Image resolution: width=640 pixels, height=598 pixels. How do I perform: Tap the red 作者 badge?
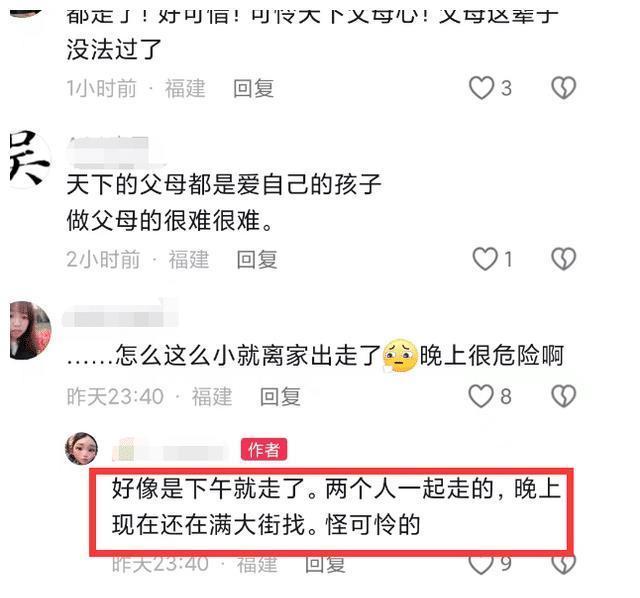click(264, 450)
